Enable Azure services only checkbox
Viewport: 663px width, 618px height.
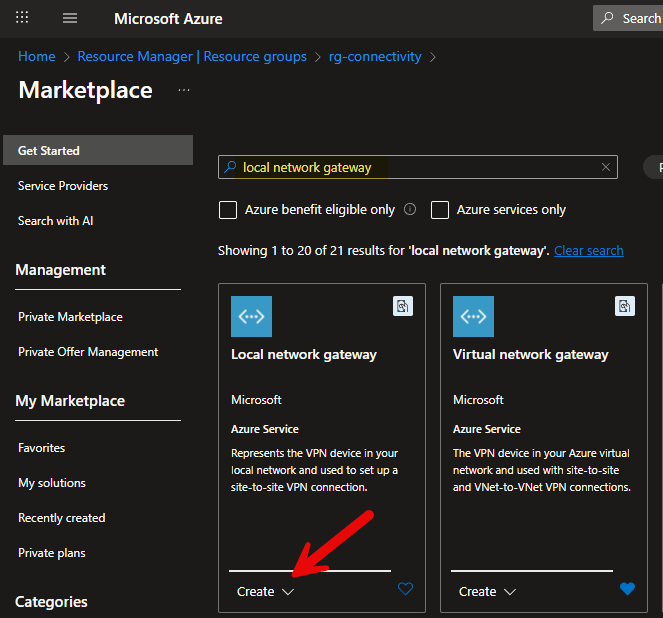[x=440, y=210]
